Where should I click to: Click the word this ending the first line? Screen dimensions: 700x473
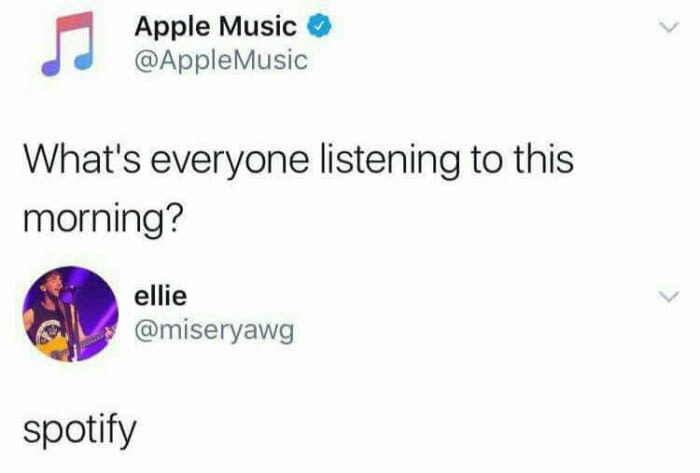544,159
